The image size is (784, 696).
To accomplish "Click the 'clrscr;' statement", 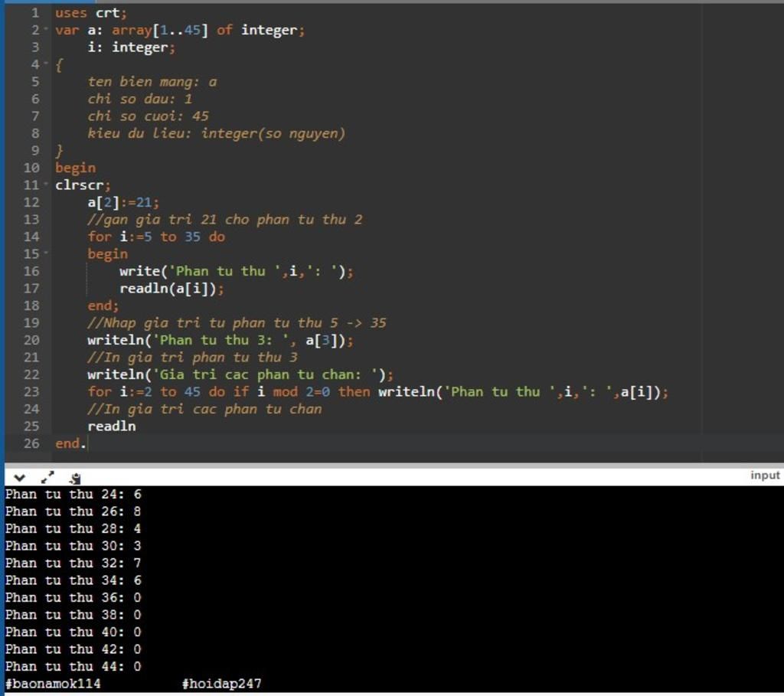I will [x=83, y=185].
